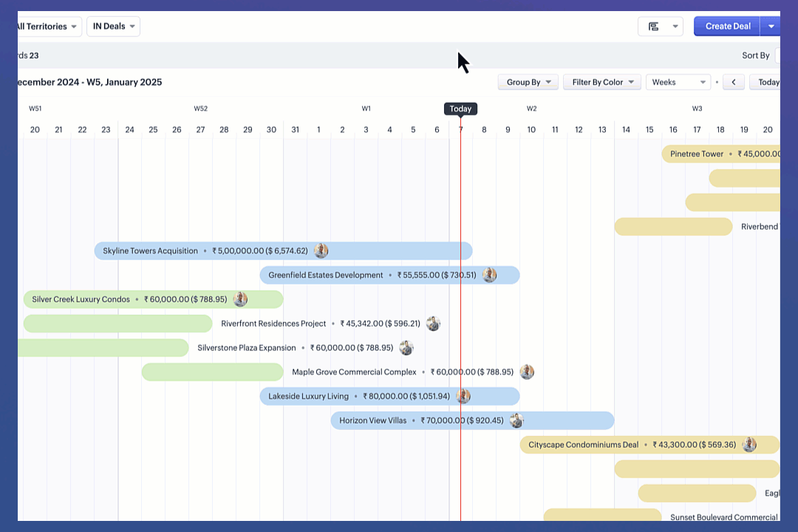Expand the All Territories dropdown

pos(47,27)
